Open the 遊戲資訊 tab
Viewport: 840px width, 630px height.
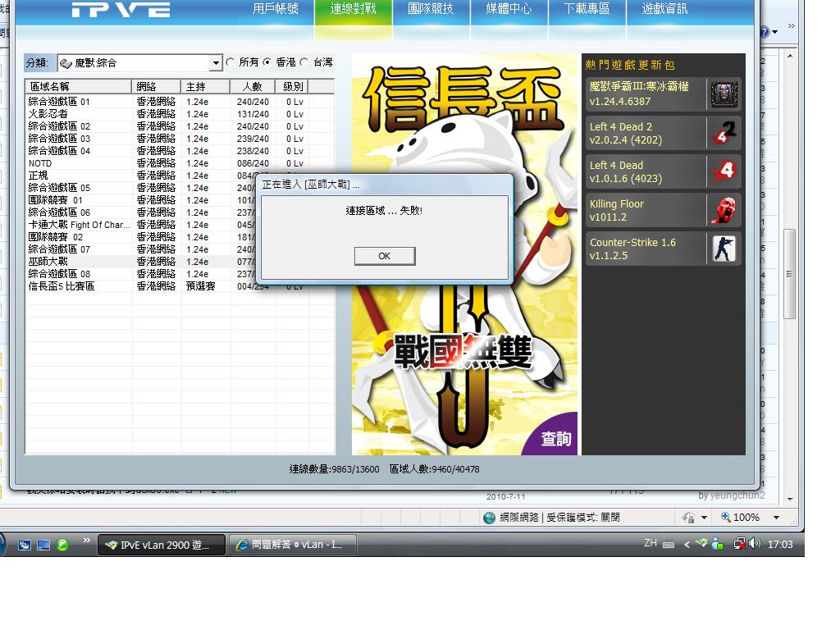coord(664,9)
